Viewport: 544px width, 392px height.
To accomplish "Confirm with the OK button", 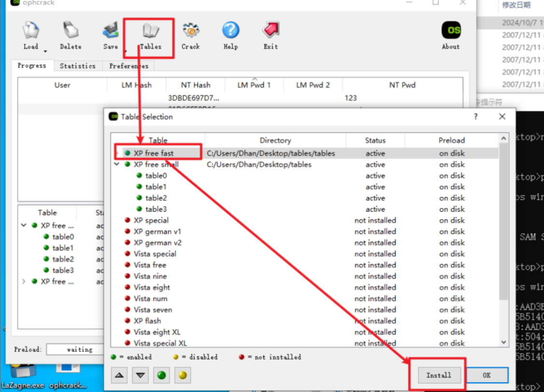I will [487, 376].
